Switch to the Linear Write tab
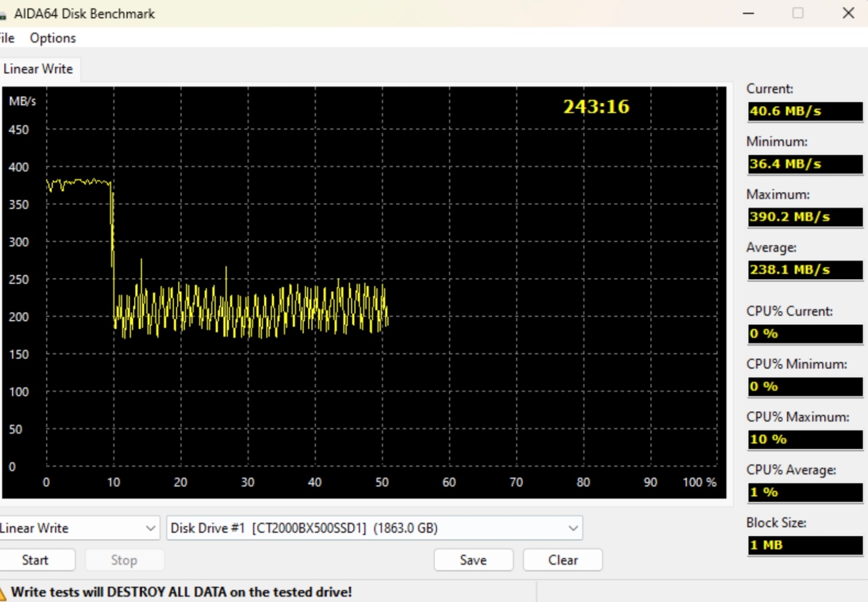The height and width of the screenshot is (602, 868). pos(38,69)
